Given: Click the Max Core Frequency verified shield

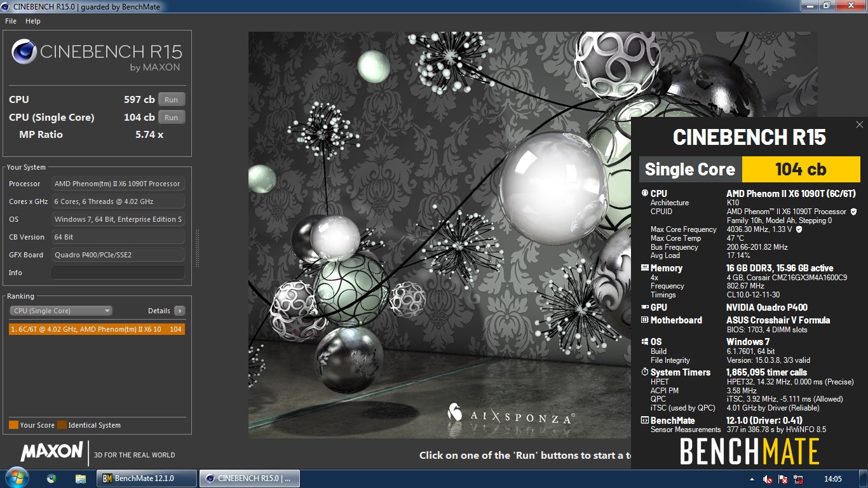Looking at the screenshot, I should point(799,229).
